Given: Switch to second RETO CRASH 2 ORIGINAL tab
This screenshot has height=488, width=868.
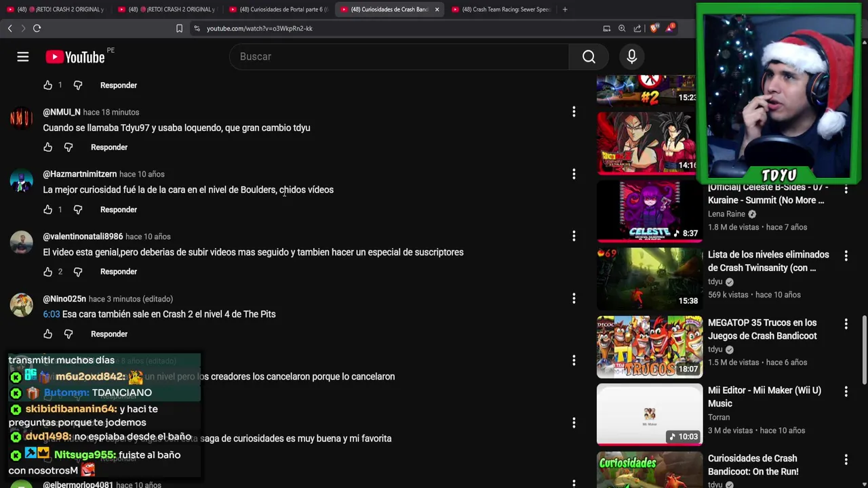Looking at the screenshot, I should click(x=167, y=9).
